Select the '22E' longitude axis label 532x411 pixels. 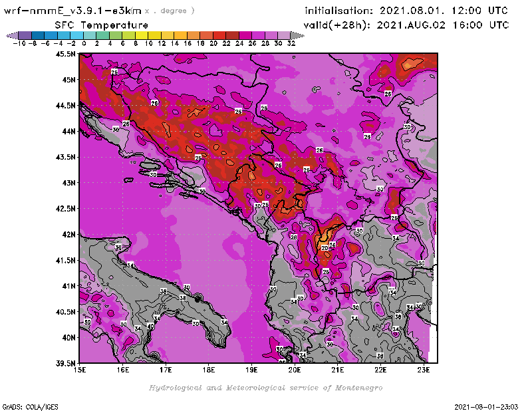(x=380, y=370)
